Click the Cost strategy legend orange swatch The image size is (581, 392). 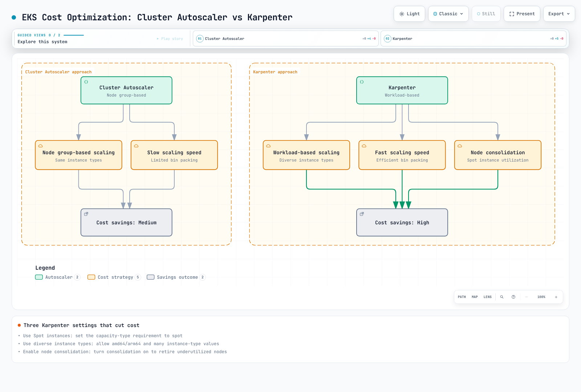(92, 277)
